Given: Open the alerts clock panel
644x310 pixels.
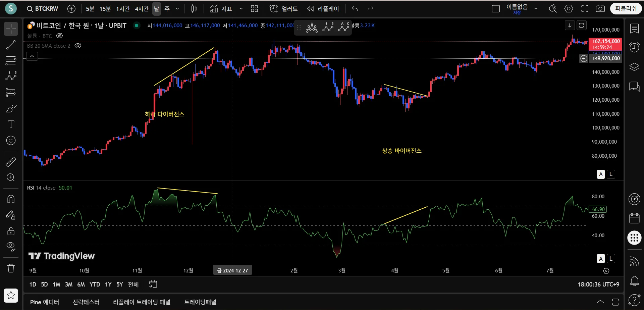Looking at the screenshot, I should pos(634,47).
